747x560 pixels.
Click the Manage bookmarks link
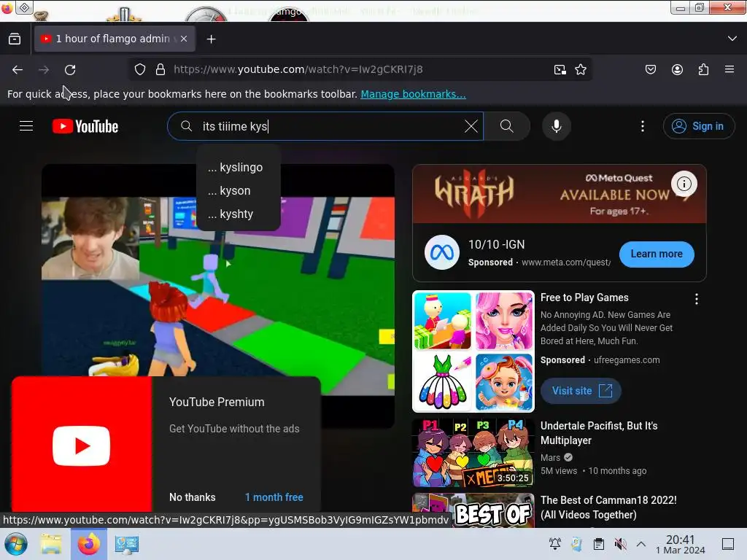click(413, 94)
